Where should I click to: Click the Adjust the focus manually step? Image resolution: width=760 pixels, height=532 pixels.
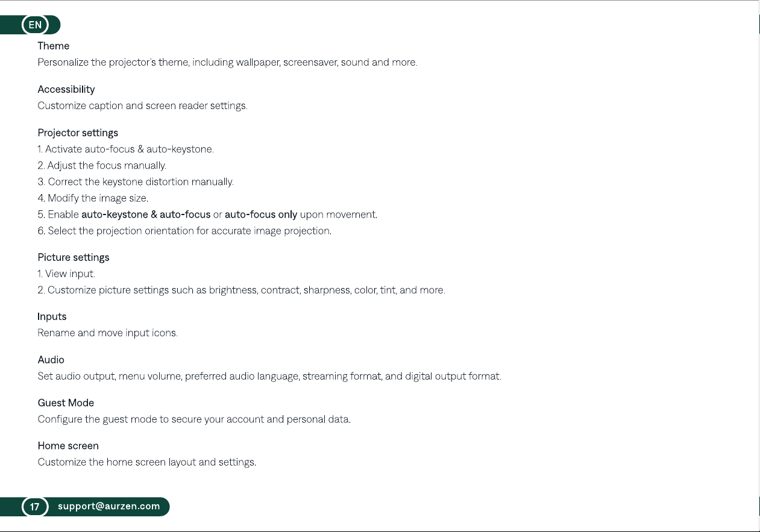click(x=102, y=165)
